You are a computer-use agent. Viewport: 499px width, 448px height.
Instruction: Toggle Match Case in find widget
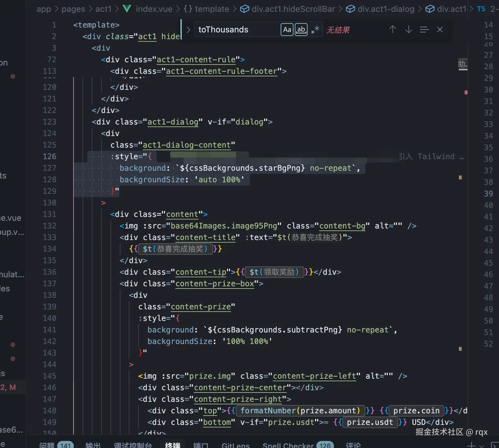tap(287, 30)
